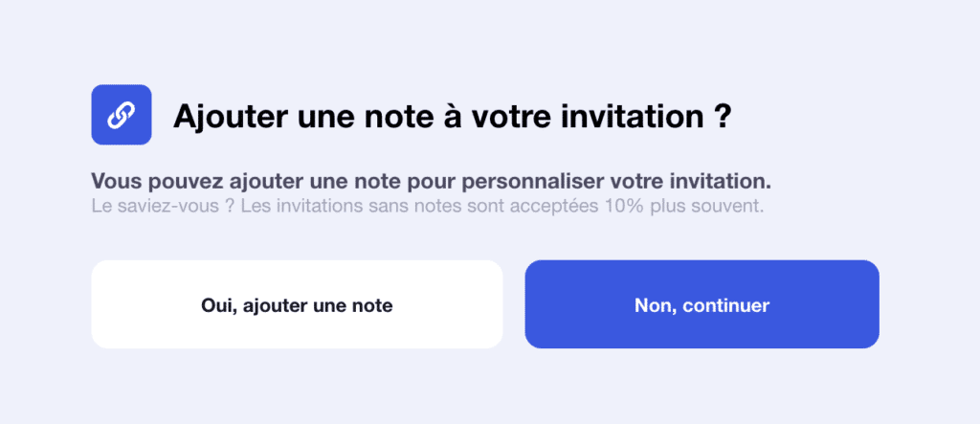
Task: Click the white link glyph inside the blue square
Action: 122,115
